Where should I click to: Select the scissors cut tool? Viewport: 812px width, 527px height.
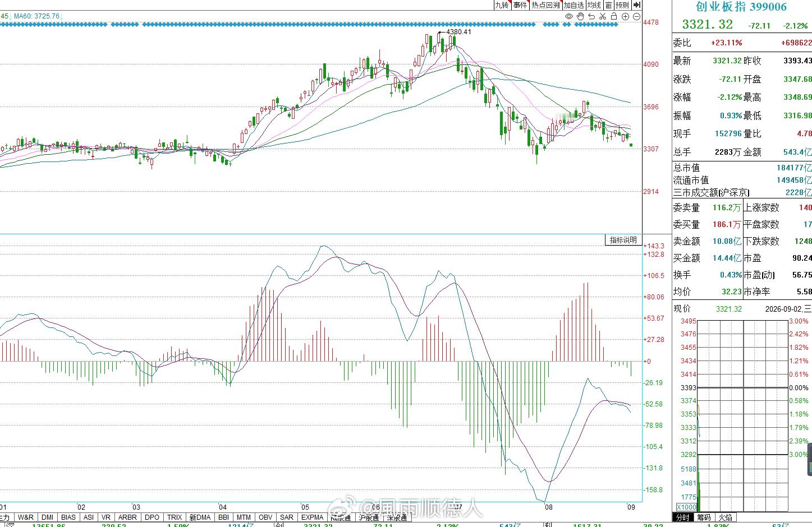click(603, 17)
